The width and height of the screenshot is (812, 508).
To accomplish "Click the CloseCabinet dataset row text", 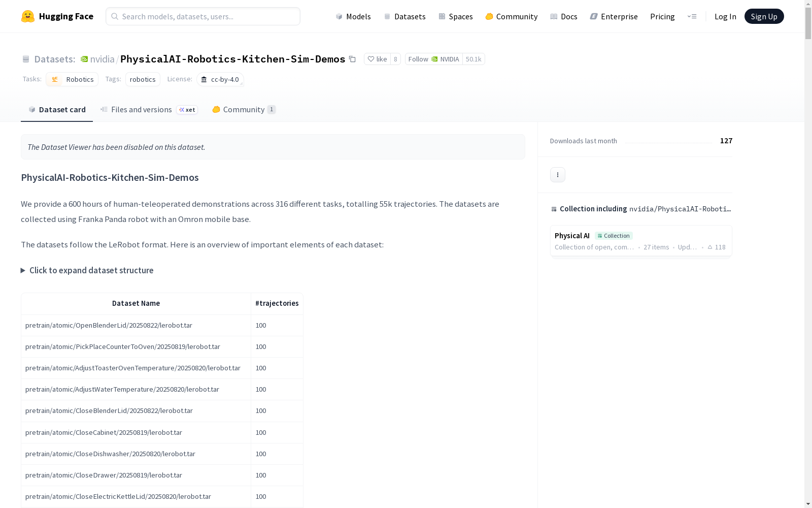I will click(104, 432).
